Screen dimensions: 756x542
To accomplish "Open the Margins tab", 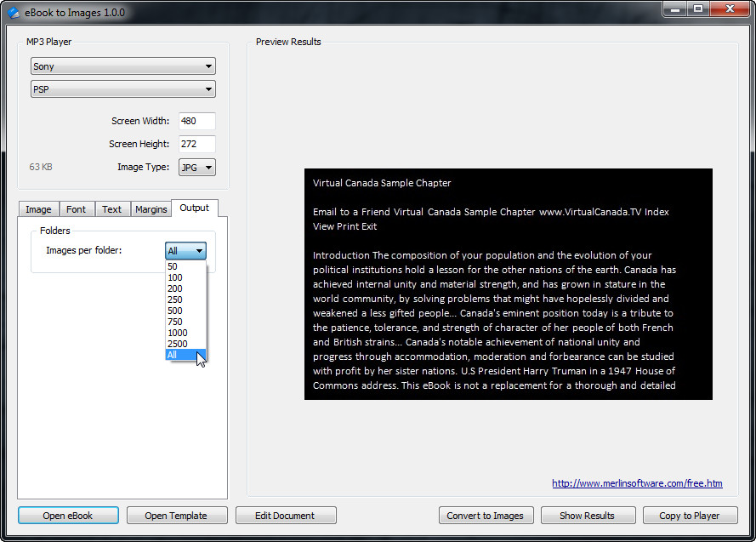I will 151,209.
